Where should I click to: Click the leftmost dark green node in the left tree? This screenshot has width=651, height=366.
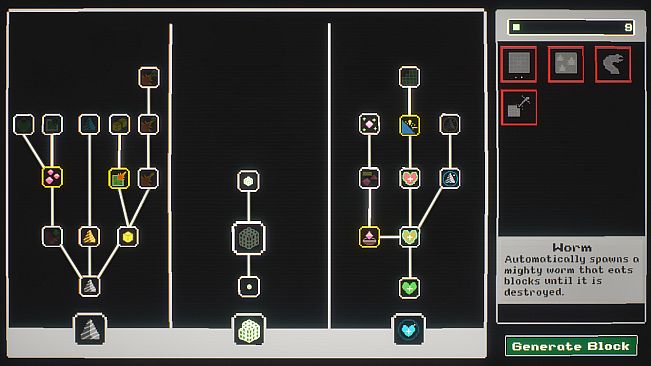[23, 124]
